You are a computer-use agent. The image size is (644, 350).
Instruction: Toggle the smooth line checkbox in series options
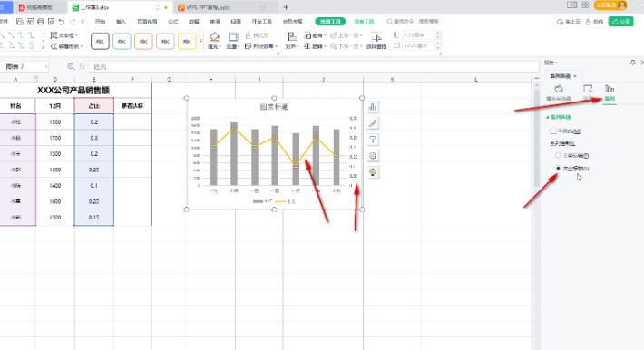point(553,131)
